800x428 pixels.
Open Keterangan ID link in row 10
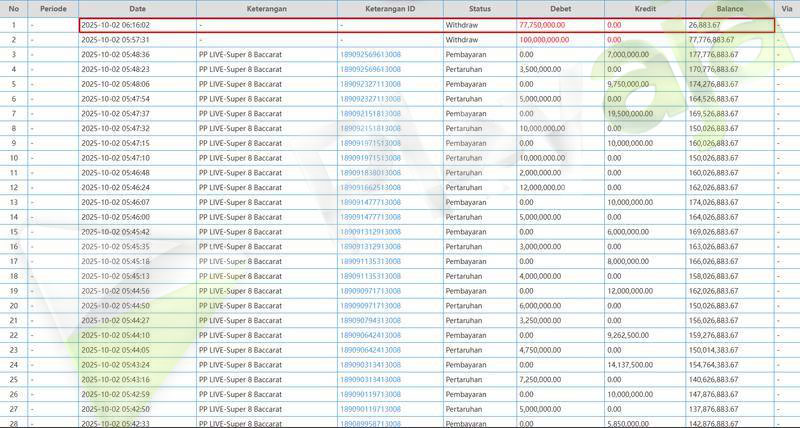tap(371, 158)
